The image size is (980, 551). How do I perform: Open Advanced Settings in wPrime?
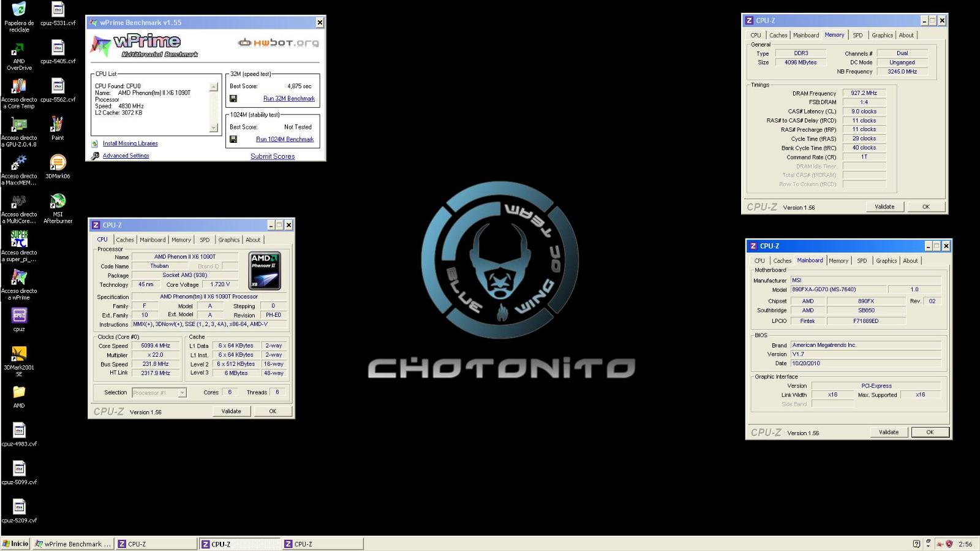click(126, 156)
